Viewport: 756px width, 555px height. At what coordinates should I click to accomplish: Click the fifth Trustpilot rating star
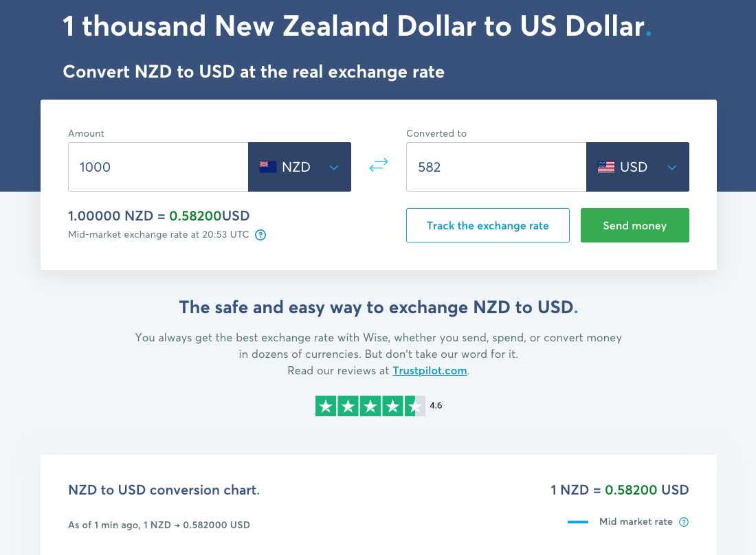414,406
